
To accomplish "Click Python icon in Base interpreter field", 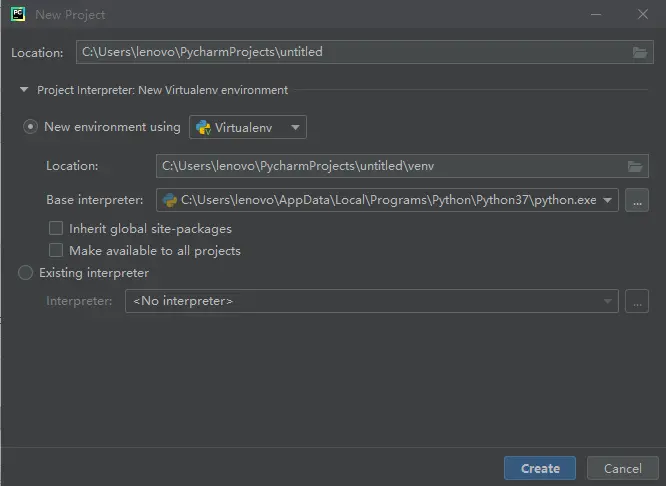I will (170, 200).
